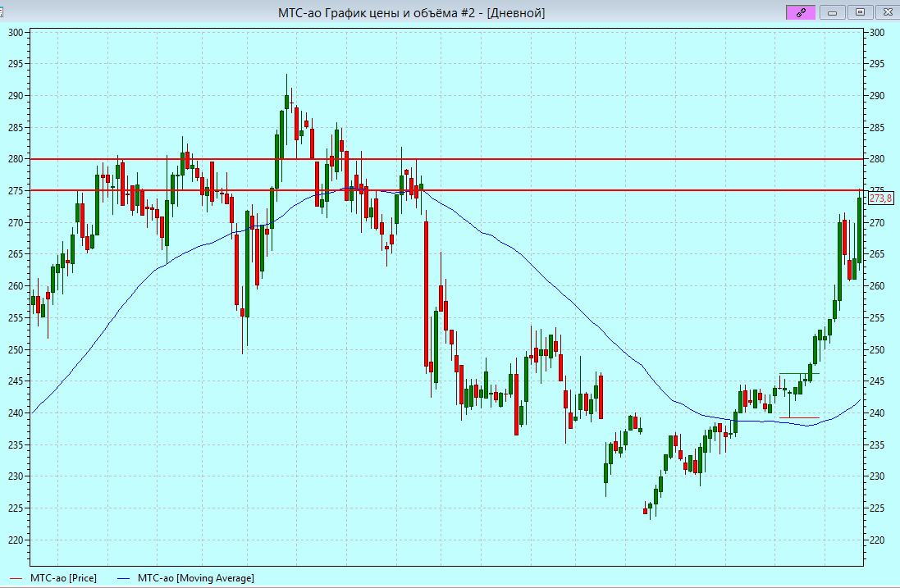
Task: Select the short green line near 246
Action: click(x=799, y=373)
